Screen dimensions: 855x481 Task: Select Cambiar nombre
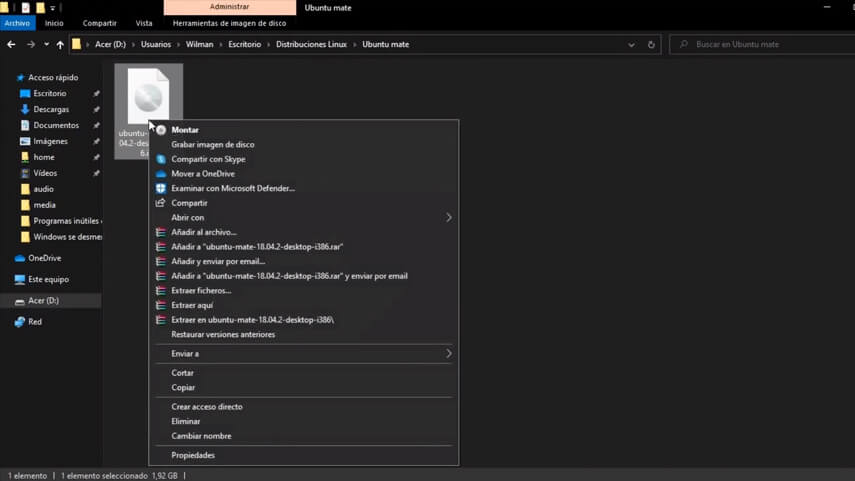tap(201, 436)
